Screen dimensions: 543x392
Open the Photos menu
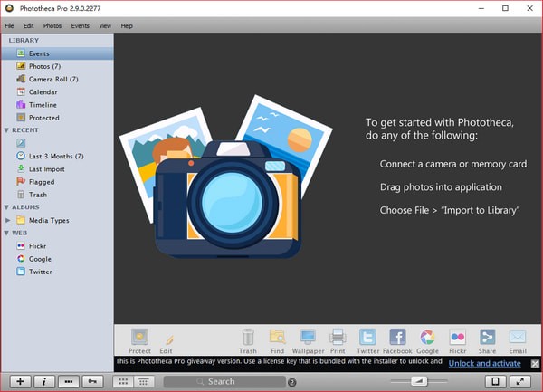52,26
